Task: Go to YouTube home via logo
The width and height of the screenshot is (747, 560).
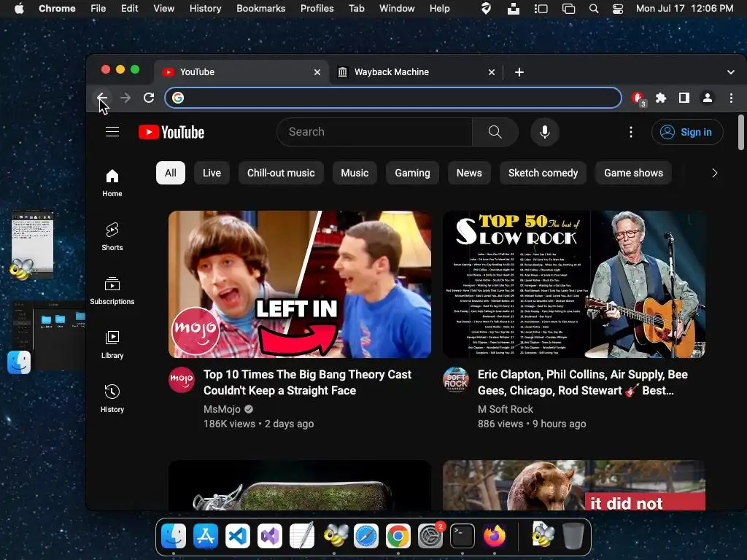Action: 171,132
